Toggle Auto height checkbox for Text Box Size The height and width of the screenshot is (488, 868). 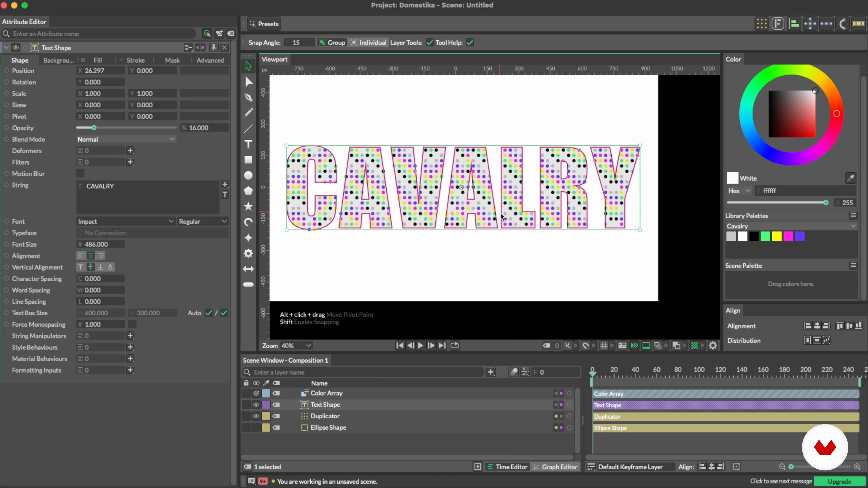224,313
